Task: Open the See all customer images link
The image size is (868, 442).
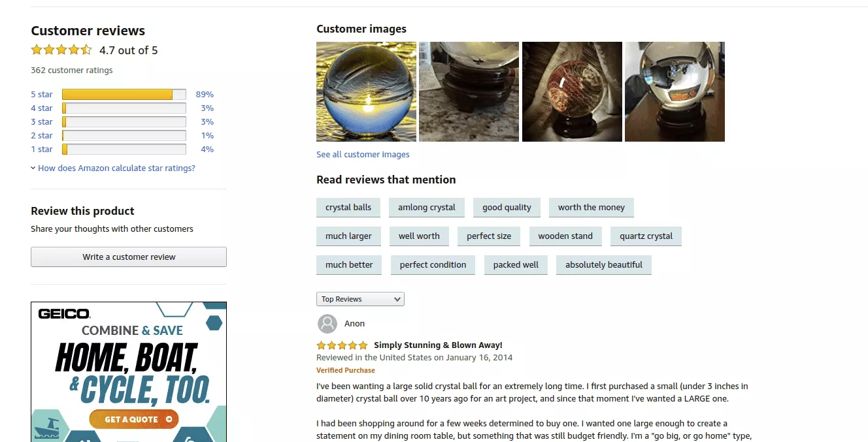Action: coord(363,155)
